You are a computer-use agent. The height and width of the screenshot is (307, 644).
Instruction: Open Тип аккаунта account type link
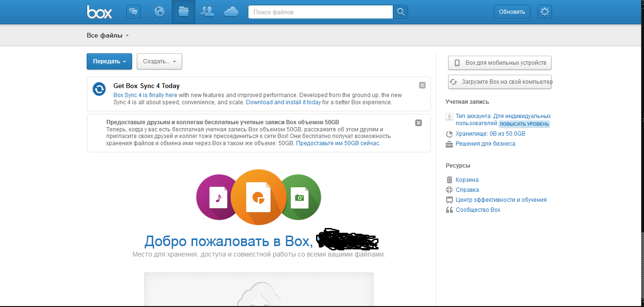click(x=503, y=119)
